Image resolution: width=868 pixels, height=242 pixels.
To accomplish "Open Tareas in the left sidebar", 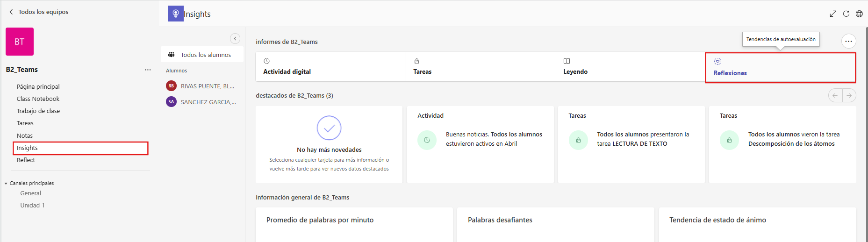I will coord(25,123).
